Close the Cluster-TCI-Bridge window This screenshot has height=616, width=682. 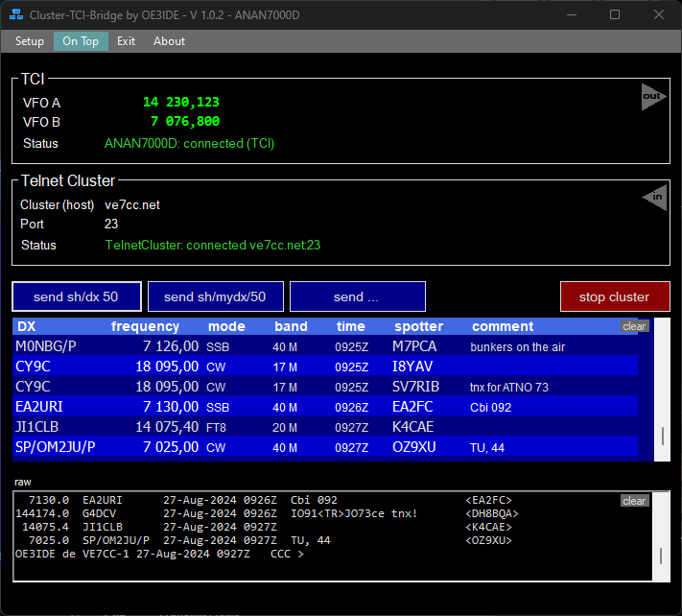coord(659,14)
